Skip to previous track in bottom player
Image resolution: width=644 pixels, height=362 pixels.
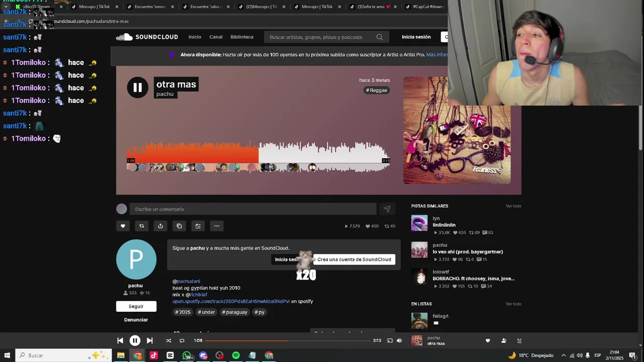(x=120, y=340)
